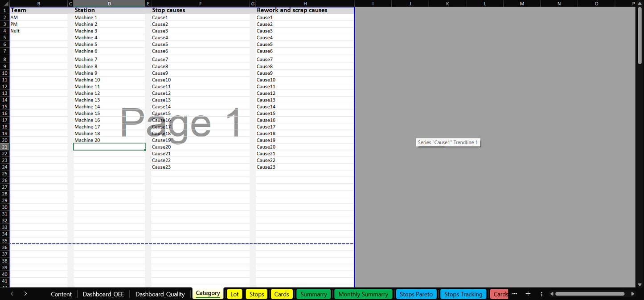Click the horizontal scrollbar left arrow

point(552,294)
